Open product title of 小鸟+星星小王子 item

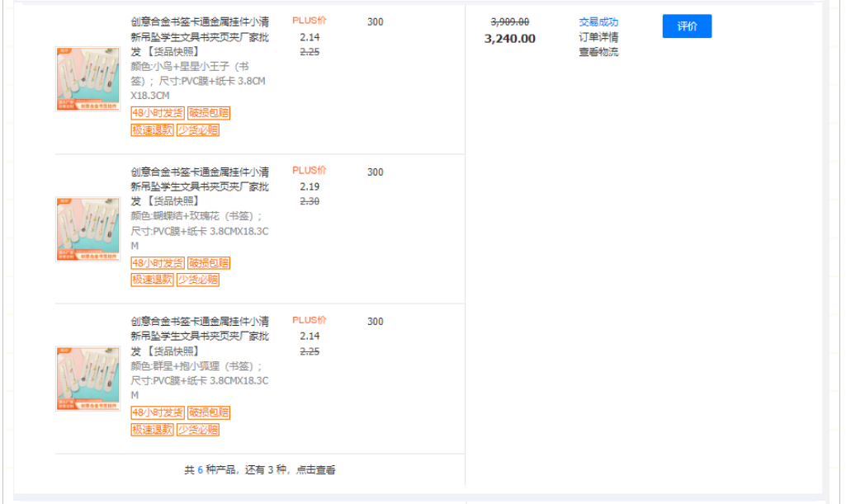pyautogui.click(x=199, y=36)
